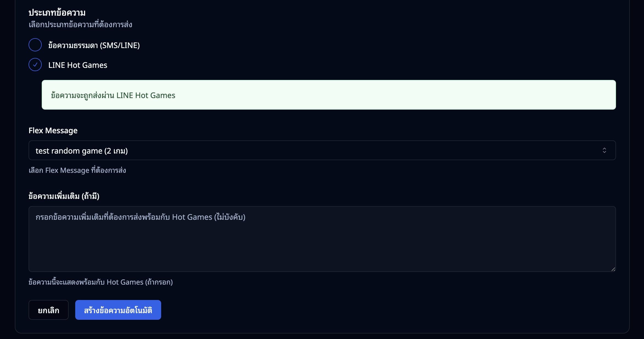Screen dimensions: 644x339
Task: Click the 'เลือก Flex Message ที่ต้องการส่ง' helper text
Action: click(x=77, y=170)
